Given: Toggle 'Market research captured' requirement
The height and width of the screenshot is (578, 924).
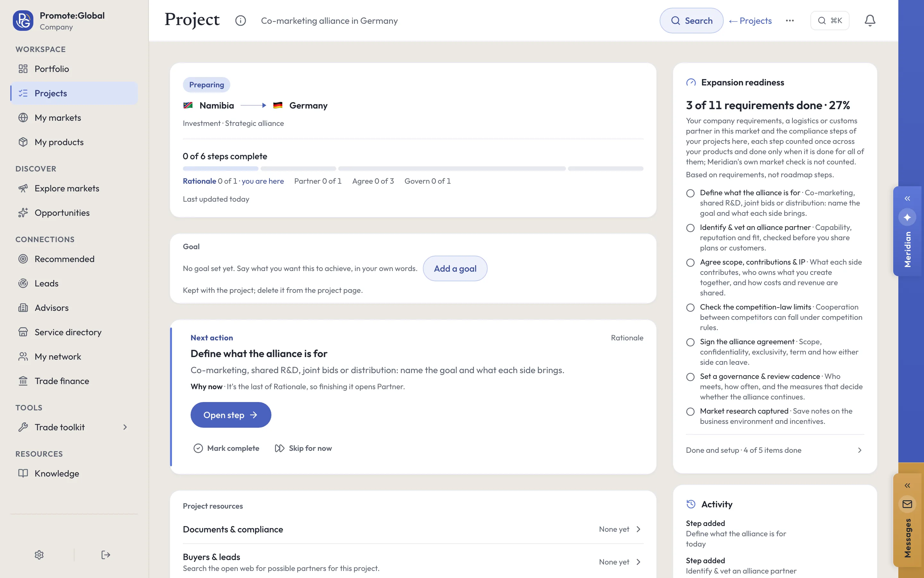Looking at the screenshot, I should coord(690,412).
